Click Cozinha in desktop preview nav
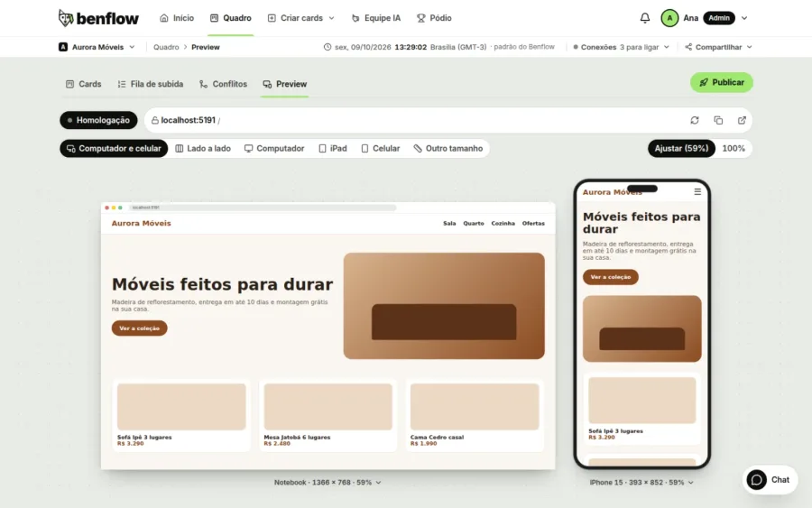812x508 pixels. 503,224
